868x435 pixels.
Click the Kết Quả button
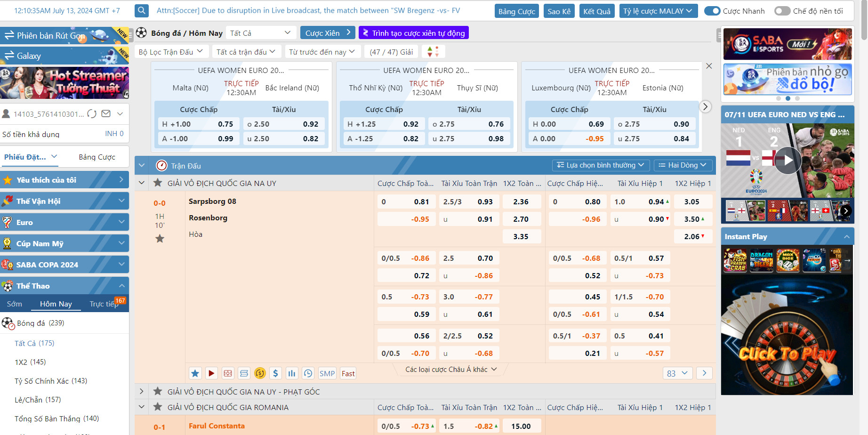596,11
